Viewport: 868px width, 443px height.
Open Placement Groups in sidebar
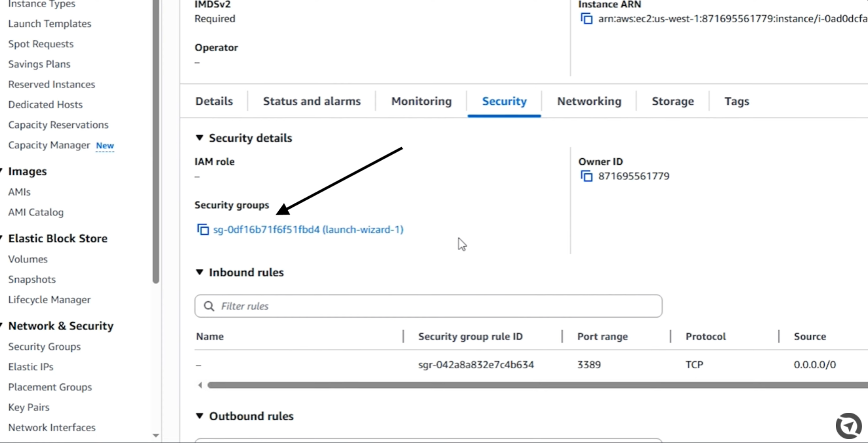tap(50, 387)
